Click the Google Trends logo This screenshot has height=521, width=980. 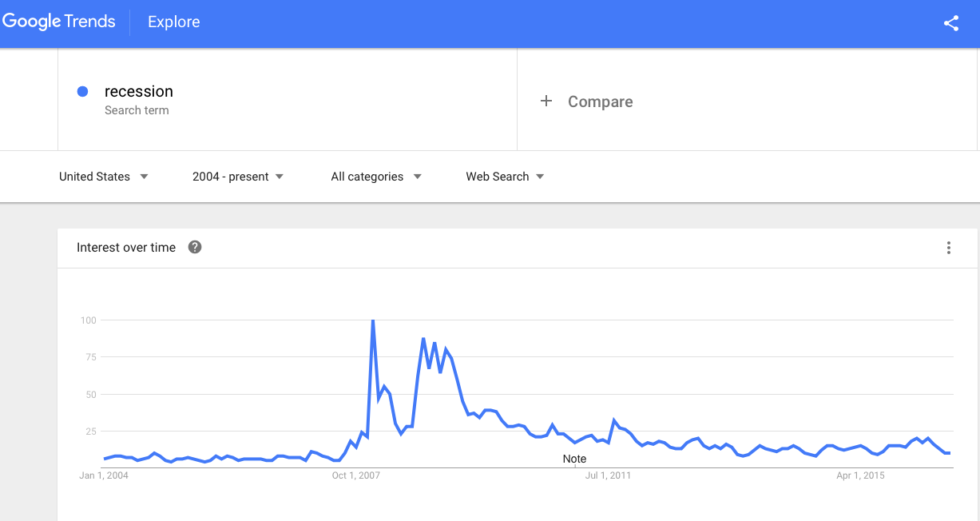[59, 22]
